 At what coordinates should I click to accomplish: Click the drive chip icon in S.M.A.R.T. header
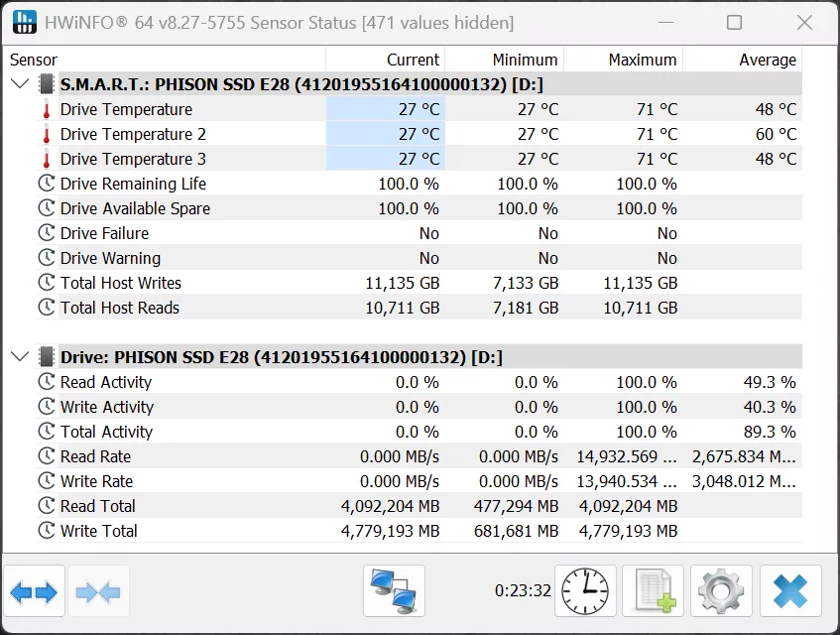click(x=47, y=84)
